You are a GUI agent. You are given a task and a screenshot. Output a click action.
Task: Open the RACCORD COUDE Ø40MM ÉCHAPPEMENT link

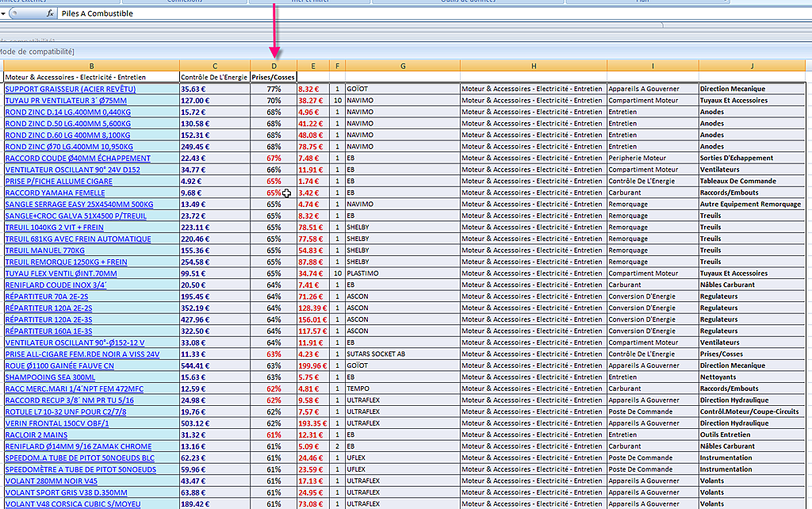(78, 159)
